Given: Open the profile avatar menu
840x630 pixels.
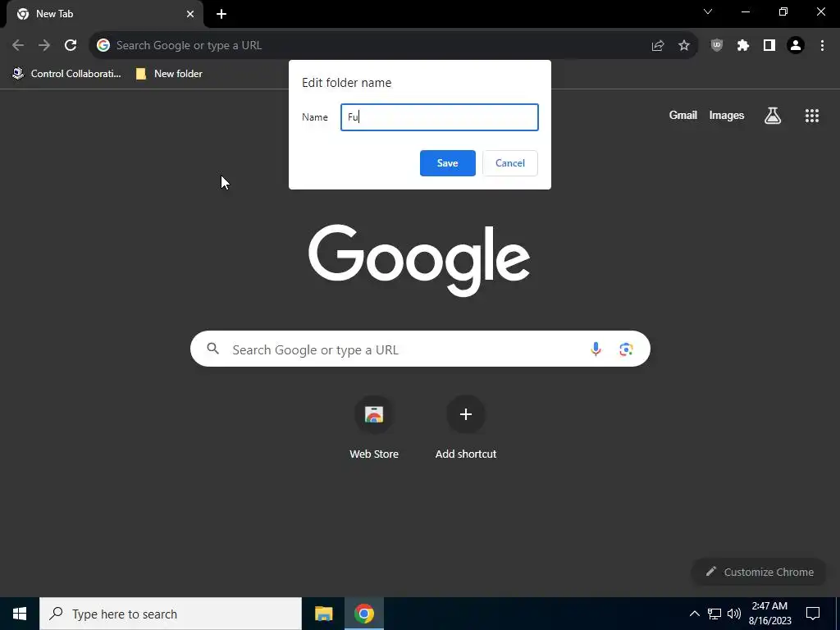Looking at the screenshot, I should point(796,46).
